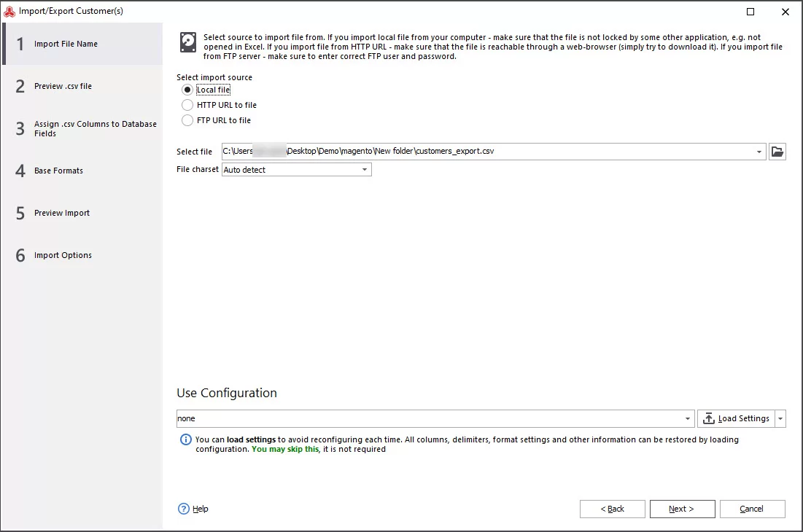Choose HTTP URL to file source
The image size is (803, 532).
187,105
